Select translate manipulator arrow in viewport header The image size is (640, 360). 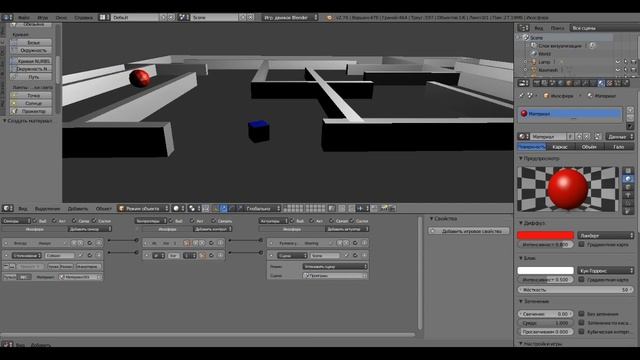(224, 209)
